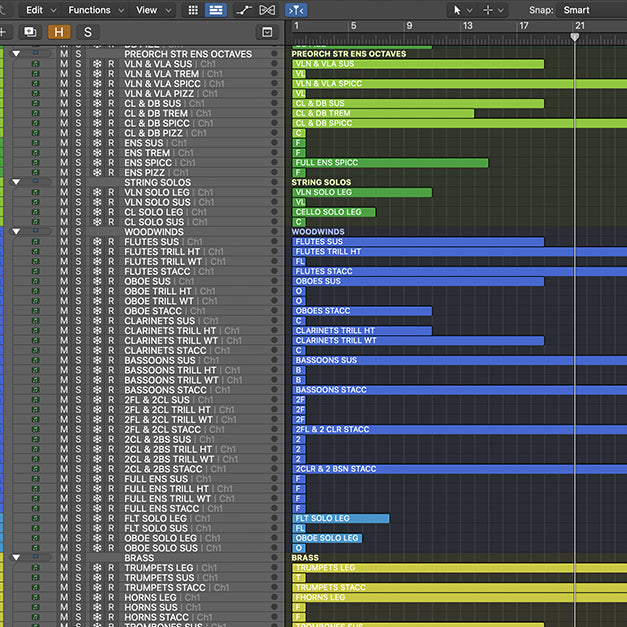This screenshot has height=627, width=627.
Task: Click the orange H hide button
Action: point(59,32)
